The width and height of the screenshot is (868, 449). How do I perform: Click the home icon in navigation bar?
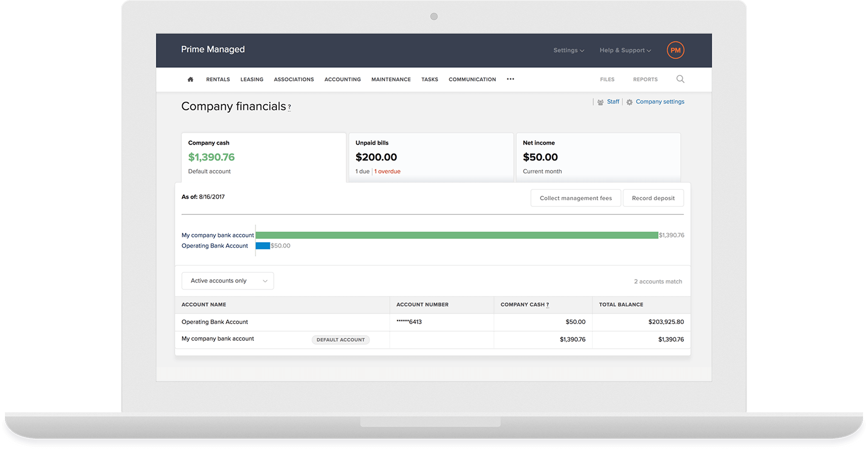pyautogui.click(x=190, y=79)
